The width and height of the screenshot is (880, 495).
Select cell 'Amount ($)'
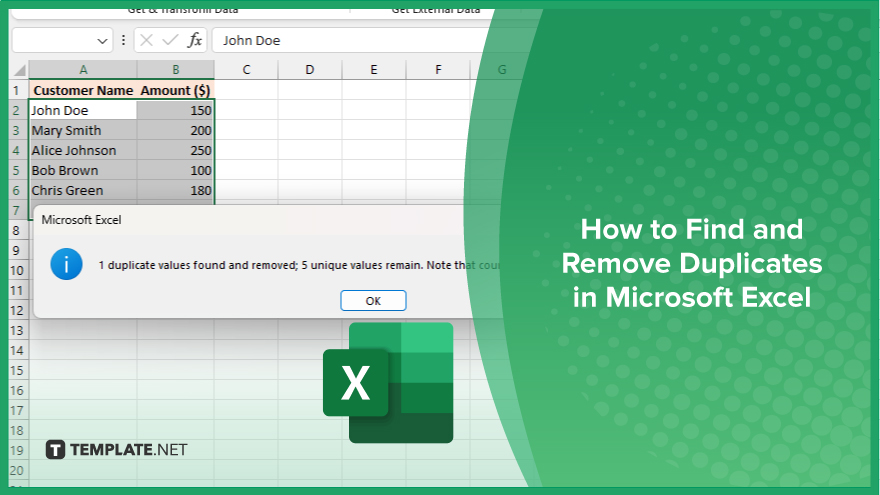click(176, 90)
